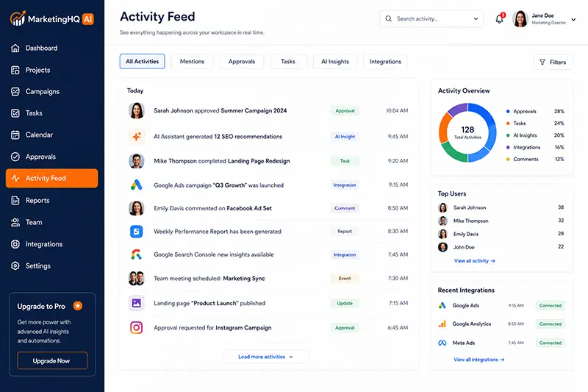Click the Meta Ads infinity icon

click(442, 343)
